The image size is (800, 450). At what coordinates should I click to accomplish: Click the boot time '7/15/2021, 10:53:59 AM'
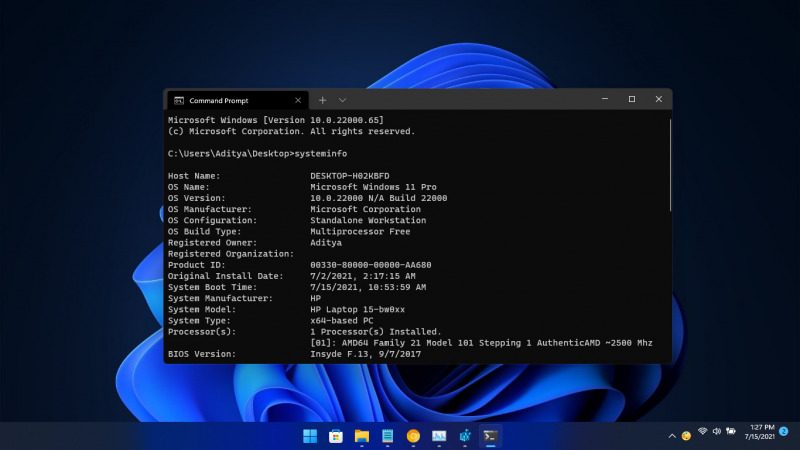coord(368,287)
